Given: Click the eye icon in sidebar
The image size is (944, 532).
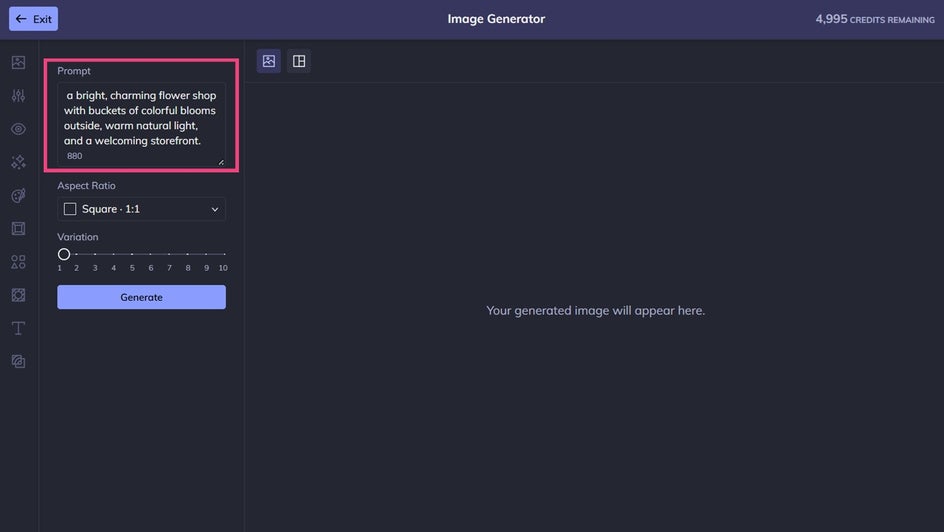Looking at the screenshot, I should click(19, 129).
